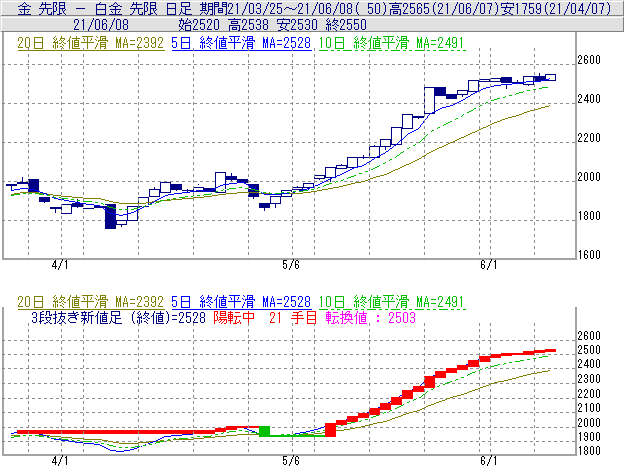Click the green reversal block in the three-line break chart
Screen dimensions: 624x473
pos(264,431)
